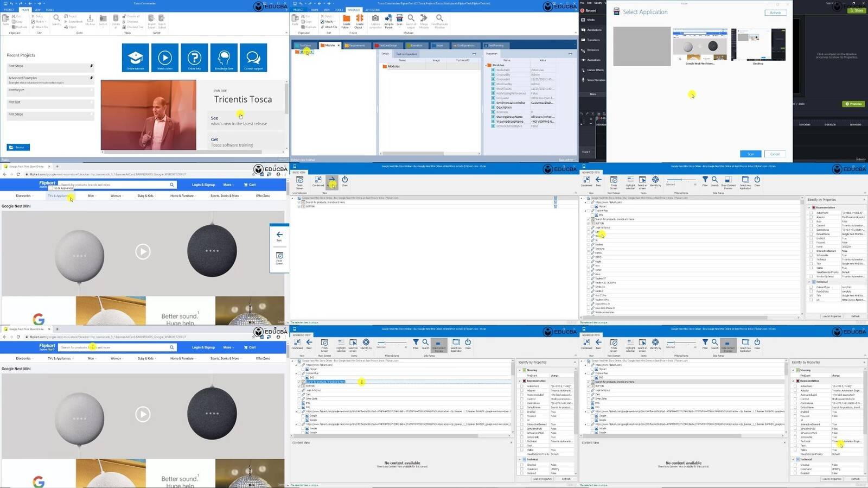868x488 pixels.
Task: Collapse Representation group in middle-row Identify panel
Action: [x=809, y=207]
